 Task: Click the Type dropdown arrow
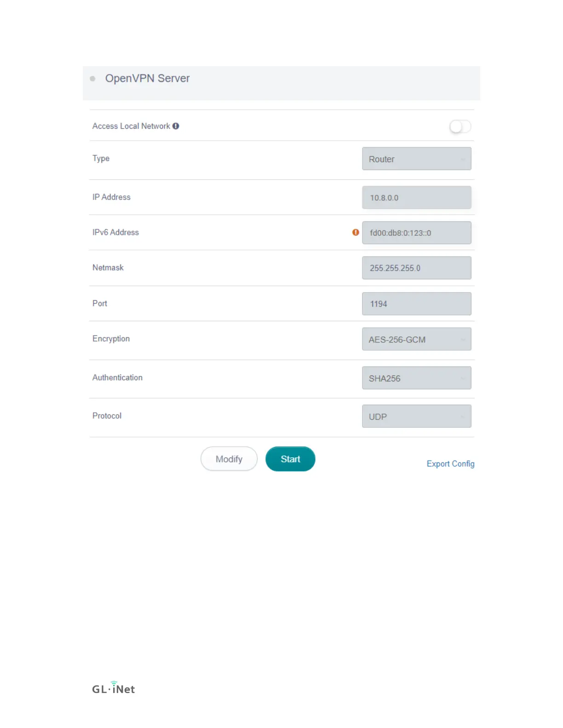point(463,159)
